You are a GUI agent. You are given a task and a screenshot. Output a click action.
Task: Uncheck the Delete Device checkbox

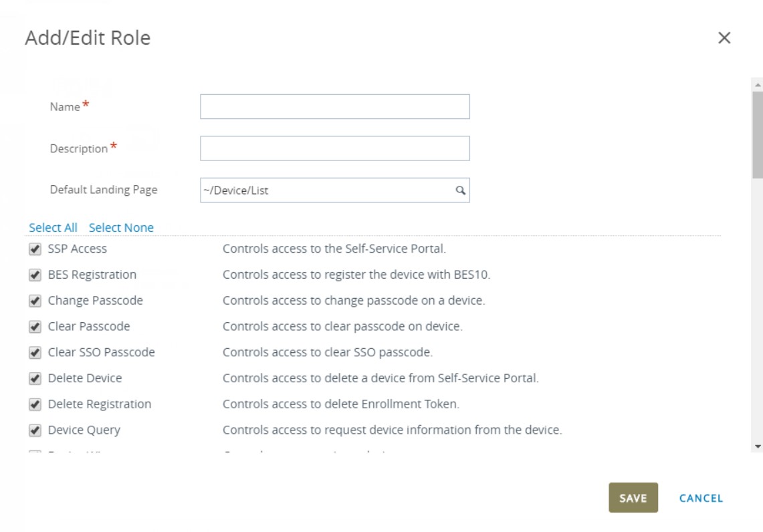35,379
